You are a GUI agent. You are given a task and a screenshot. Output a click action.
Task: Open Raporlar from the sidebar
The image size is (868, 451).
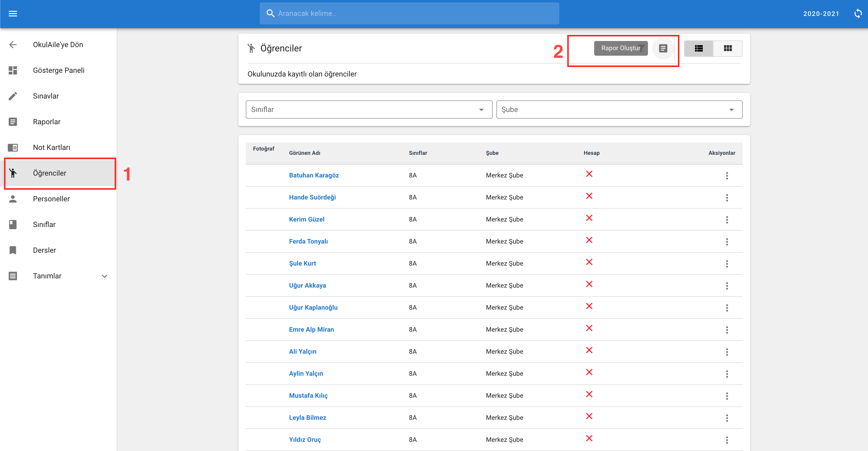(58, 122)
